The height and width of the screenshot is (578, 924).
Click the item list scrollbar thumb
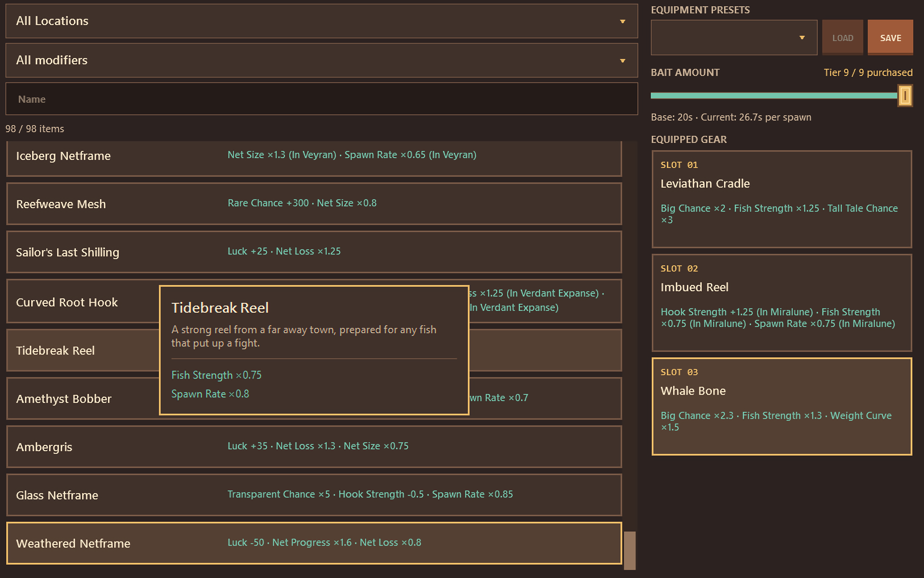point(629,550)
